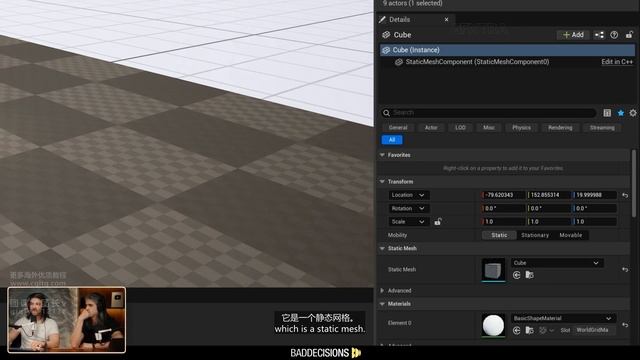This screenshot has height=360, width=640.
Task: Set Mobility to Static
Action: click(499, 235)
